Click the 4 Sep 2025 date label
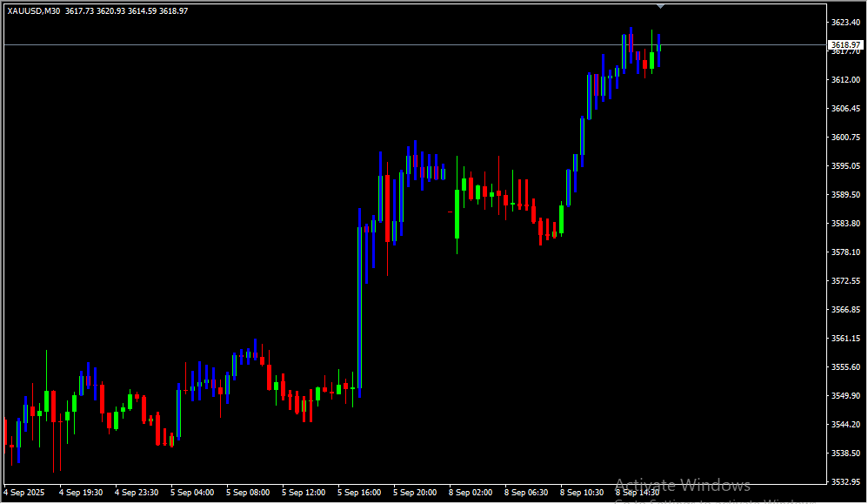The height and width of the screenshot is (504, 868). (x=24, y=493)
